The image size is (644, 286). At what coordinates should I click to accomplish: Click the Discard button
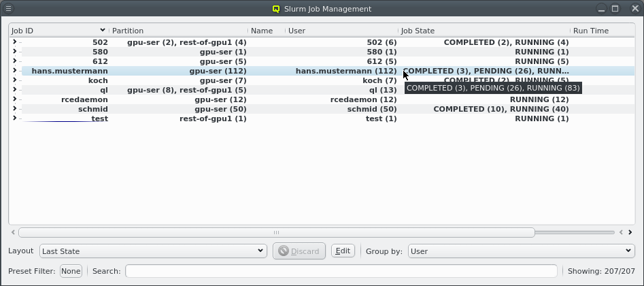coord(299,251)
